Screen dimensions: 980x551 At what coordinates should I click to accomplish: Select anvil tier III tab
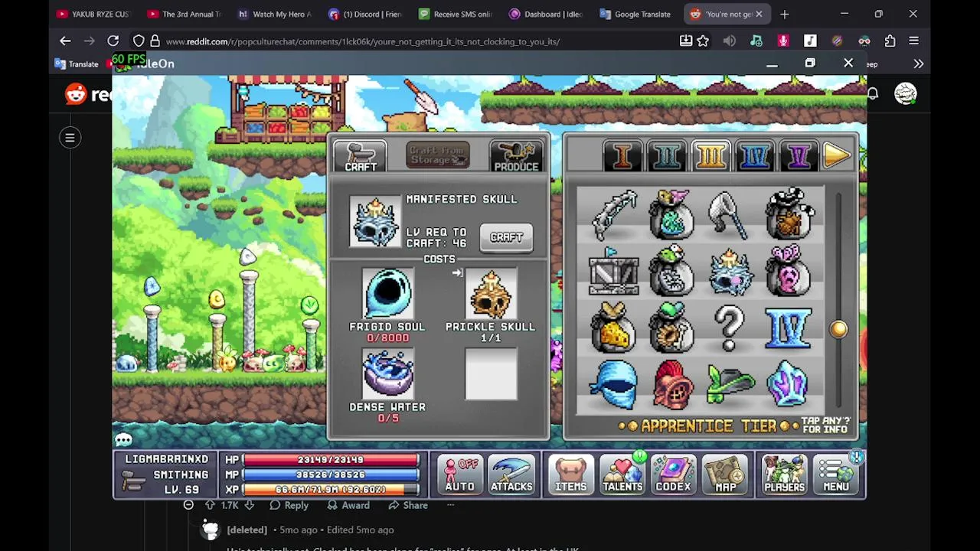click(710, 156)
